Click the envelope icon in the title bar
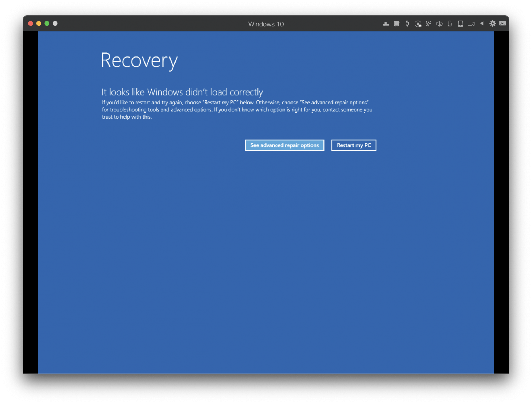 click(x=502, y=23)
